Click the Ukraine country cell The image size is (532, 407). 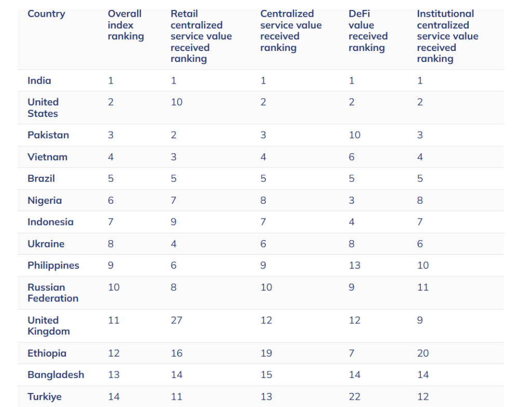46,244
